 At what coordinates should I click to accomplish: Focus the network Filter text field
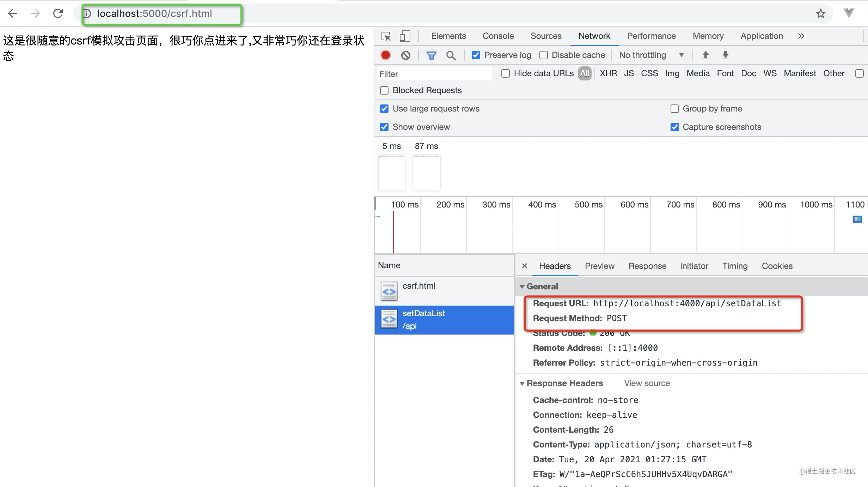pos(434,74)
